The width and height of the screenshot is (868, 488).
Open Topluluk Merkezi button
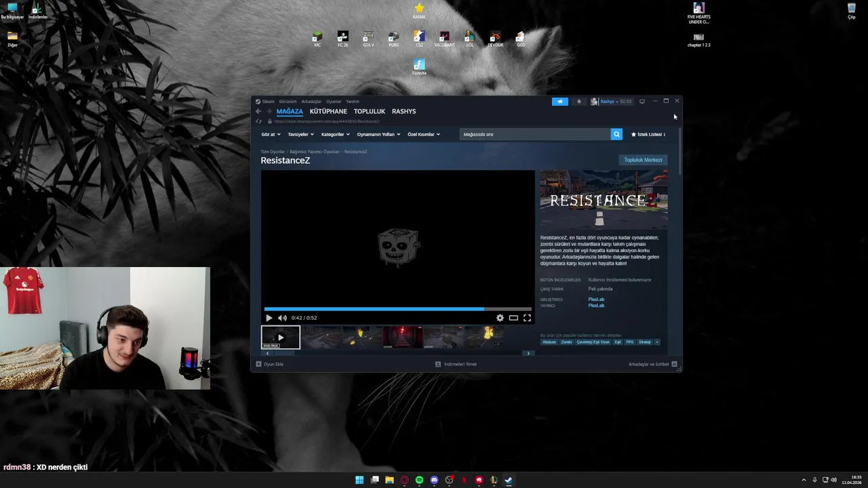point(643,160)
